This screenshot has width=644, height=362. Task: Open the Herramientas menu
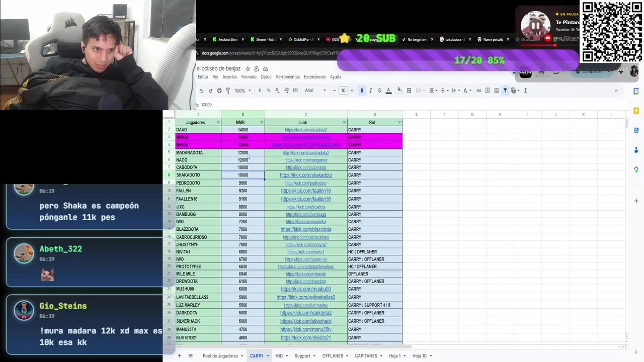tap(288, 77)
